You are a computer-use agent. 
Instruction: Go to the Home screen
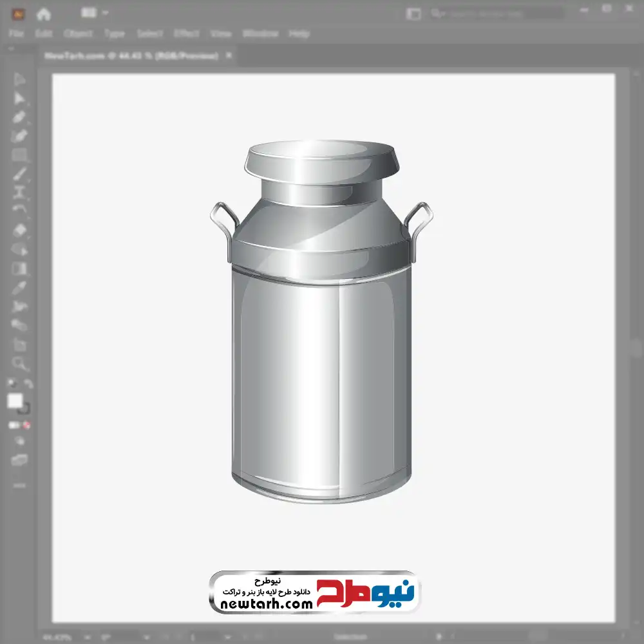pos(43,14)
